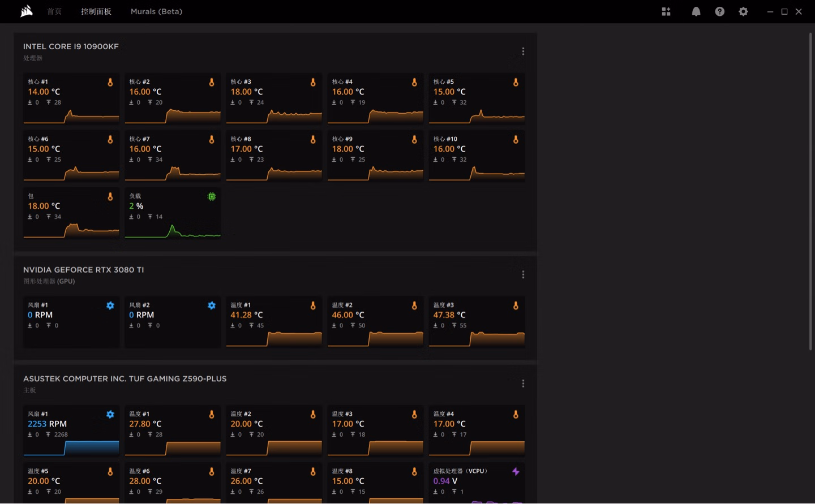Click the 包 package temperature tile
815x504 pixels.
click(x=71, y=213)
